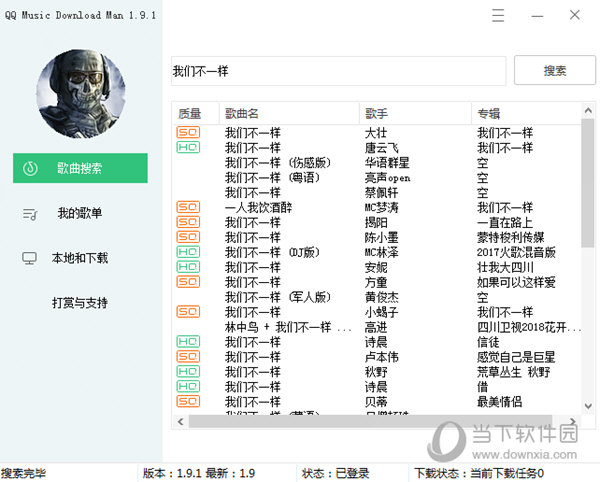Viewport: 600px width, 482px height.
Task: Click album 蒙特梭利传媒
Action: click(510, 237)
